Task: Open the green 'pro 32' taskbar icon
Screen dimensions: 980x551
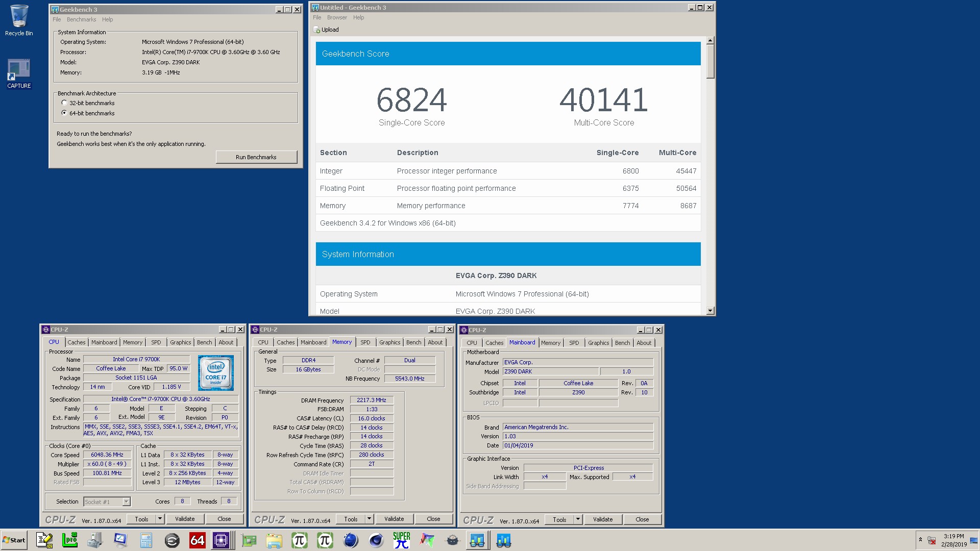Action: click(69, 540)
